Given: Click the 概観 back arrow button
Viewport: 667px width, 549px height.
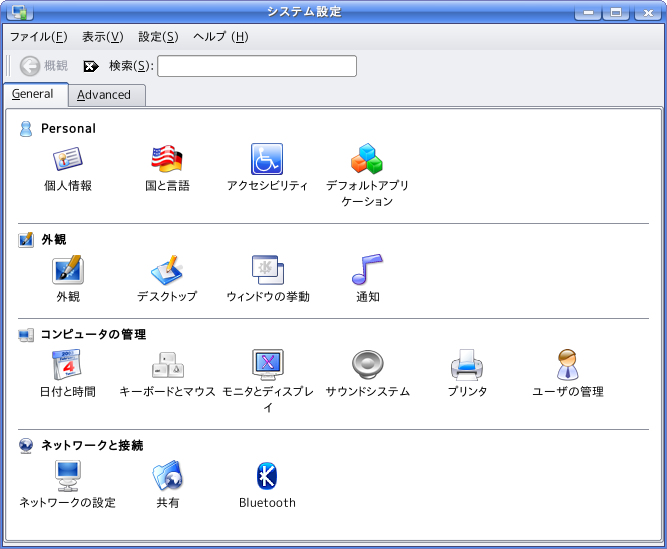Looking at the screenshot, I should click(44, 66).
